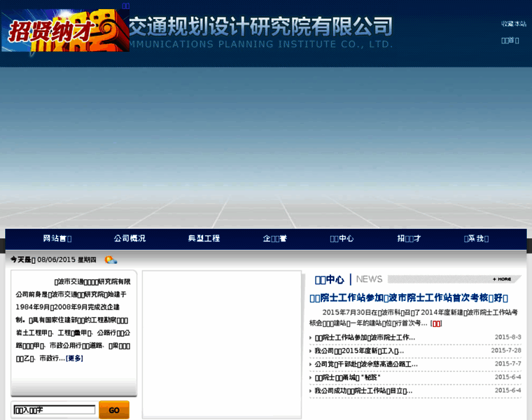
Task: Focus the keyword search input field
Action: click(55, 409)
